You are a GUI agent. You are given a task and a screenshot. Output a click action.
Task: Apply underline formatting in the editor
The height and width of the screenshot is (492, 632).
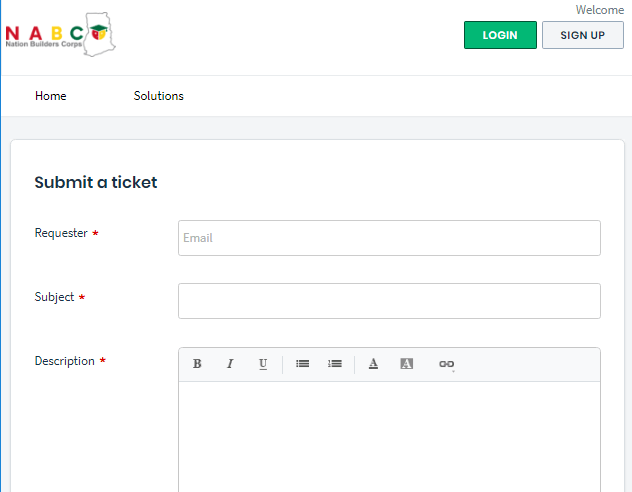[263, 364]
